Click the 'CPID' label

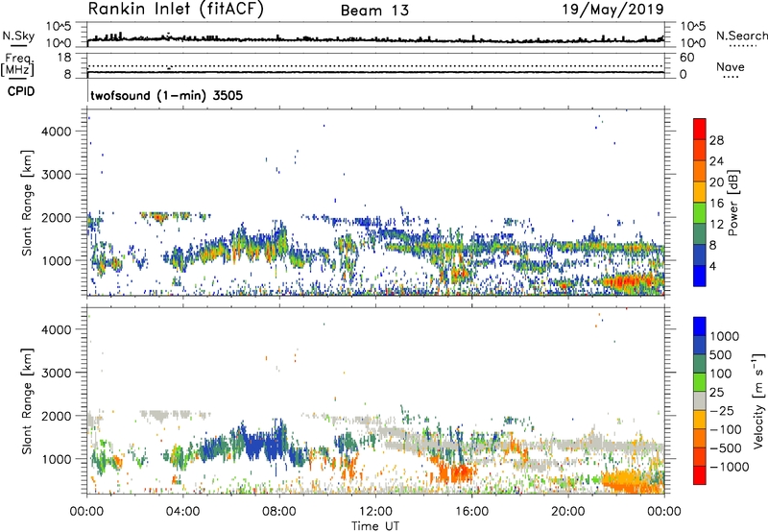pos(21,91)
